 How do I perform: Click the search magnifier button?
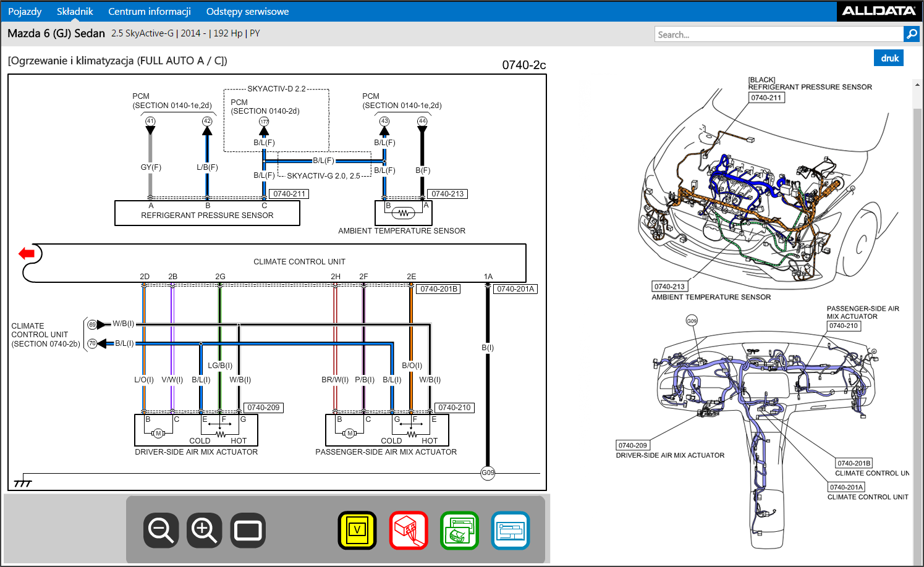[x=912, y=34]
